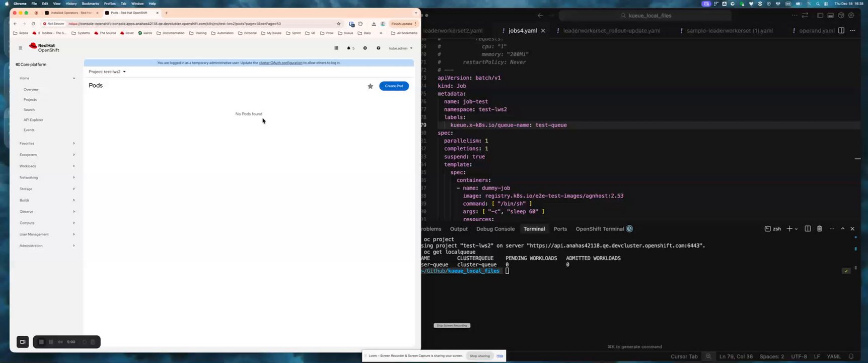The width and height of the screenshot is (868, 363).
Task: Add Pods page to favorites star
Action: [371, 86]
